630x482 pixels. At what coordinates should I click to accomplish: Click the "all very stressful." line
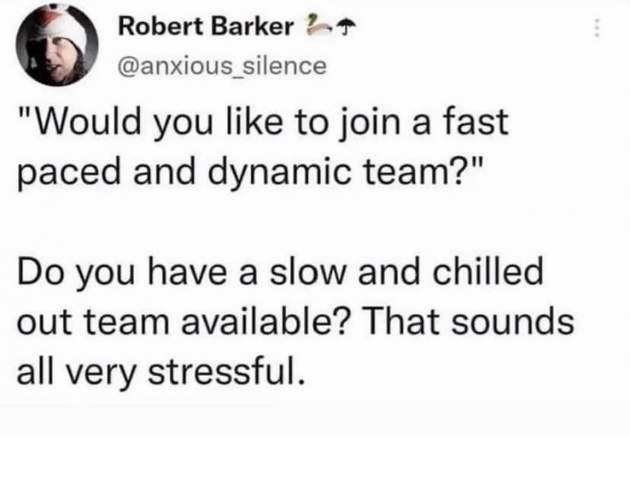point(160,370)
